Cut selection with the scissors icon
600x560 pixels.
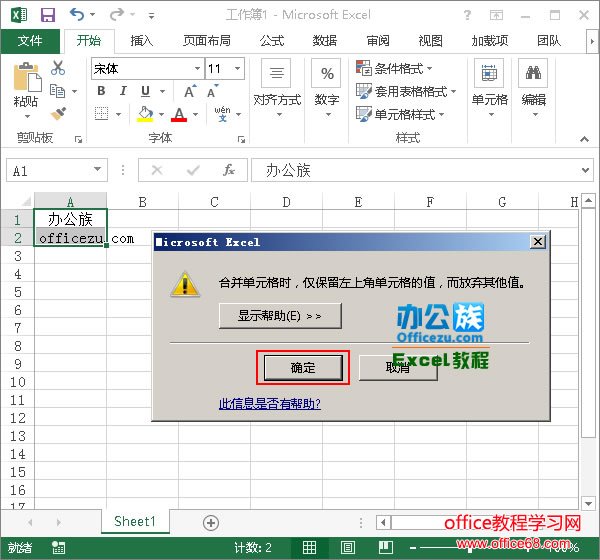coord(58,68)
